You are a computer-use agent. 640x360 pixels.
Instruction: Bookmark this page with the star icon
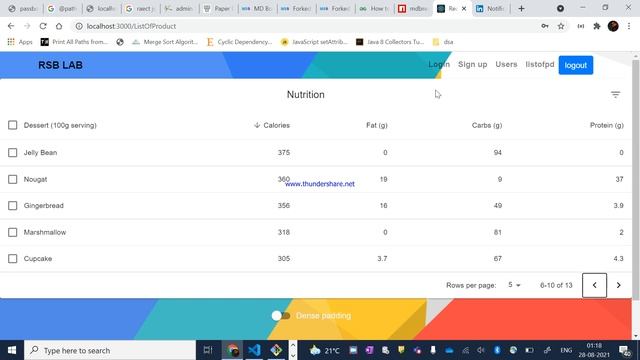tap(561, 26)
